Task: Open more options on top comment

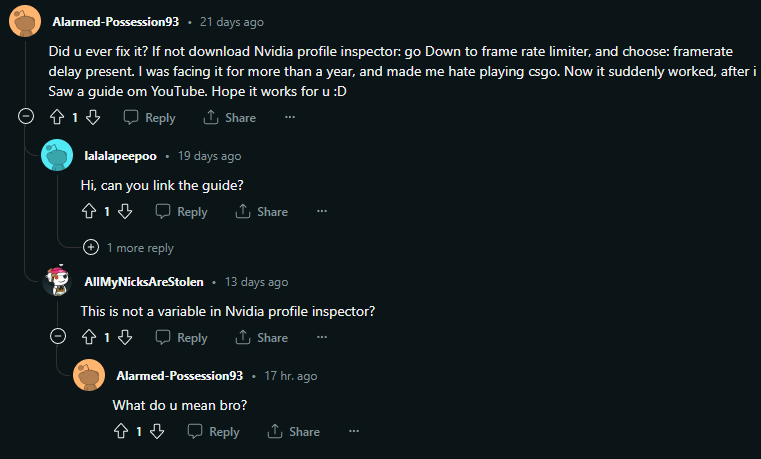Action: (x=290, y=117)
